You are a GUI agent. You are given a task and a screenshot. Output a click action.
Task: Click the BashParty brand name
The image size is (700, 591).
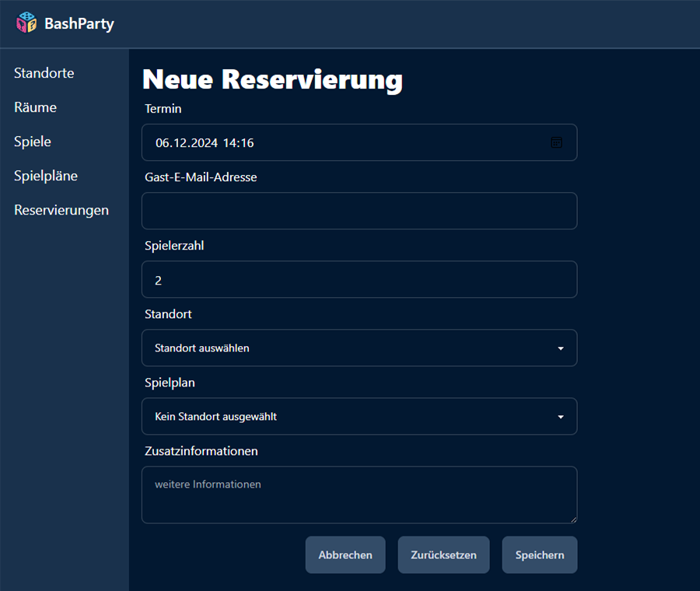tap(79, 24)
